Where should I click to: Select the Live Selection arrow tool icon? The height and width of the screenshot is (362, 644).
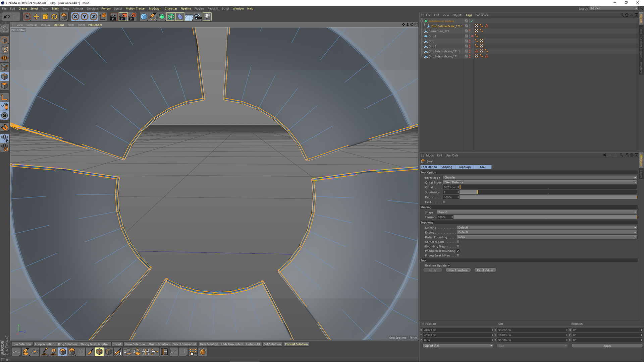click(27, 16)
